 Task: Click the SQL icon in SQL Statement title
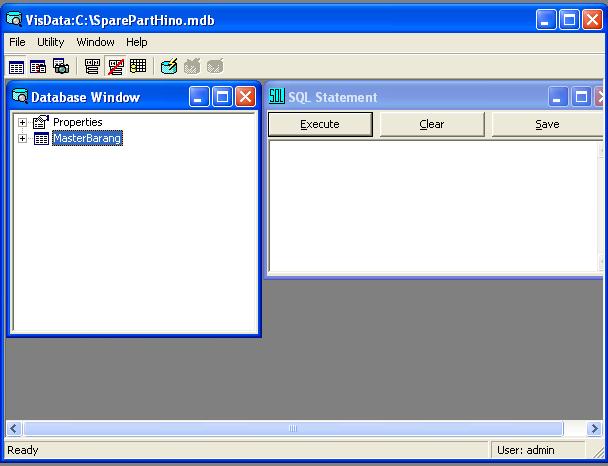pos(277,97)
